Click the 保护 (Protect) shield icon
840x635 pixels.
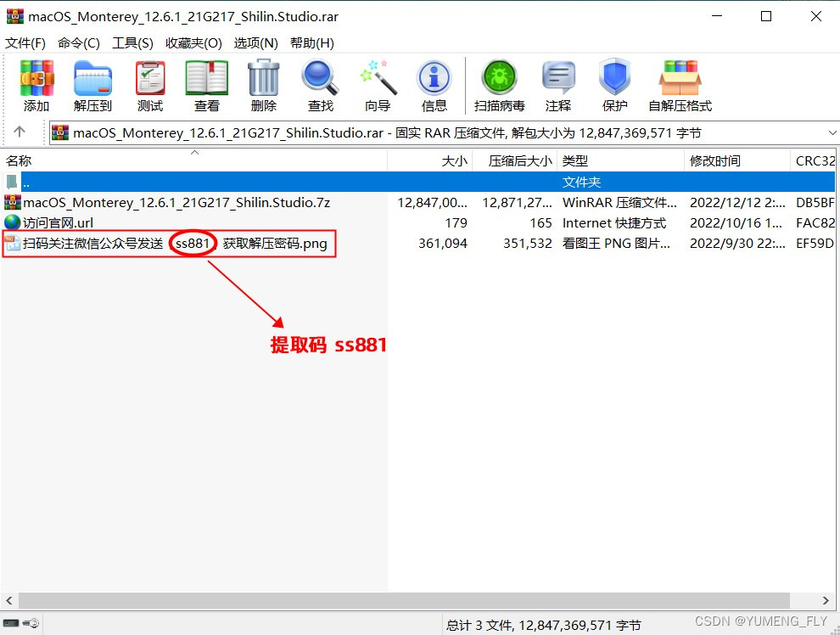coord(614,78)
